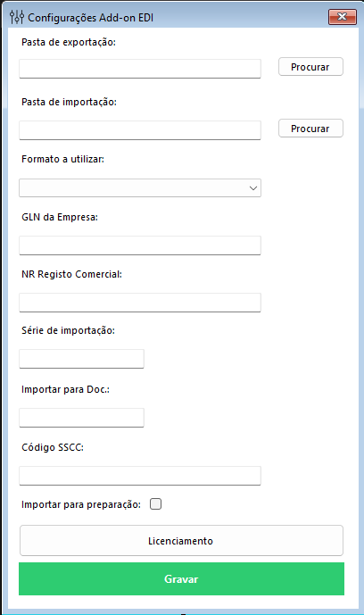Screen dimensions: 364x615
Task: Save settings with the green Gravar button
Action: coord(181,579)
